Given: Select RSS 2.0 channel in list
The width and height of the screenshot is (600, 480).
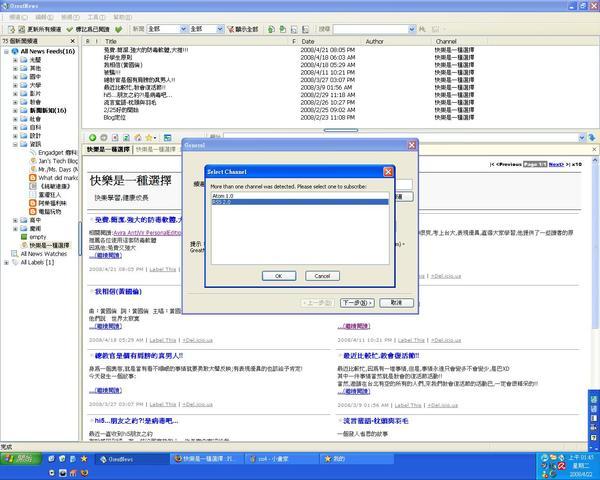Looking at the screenshot, I should point(300,202).
